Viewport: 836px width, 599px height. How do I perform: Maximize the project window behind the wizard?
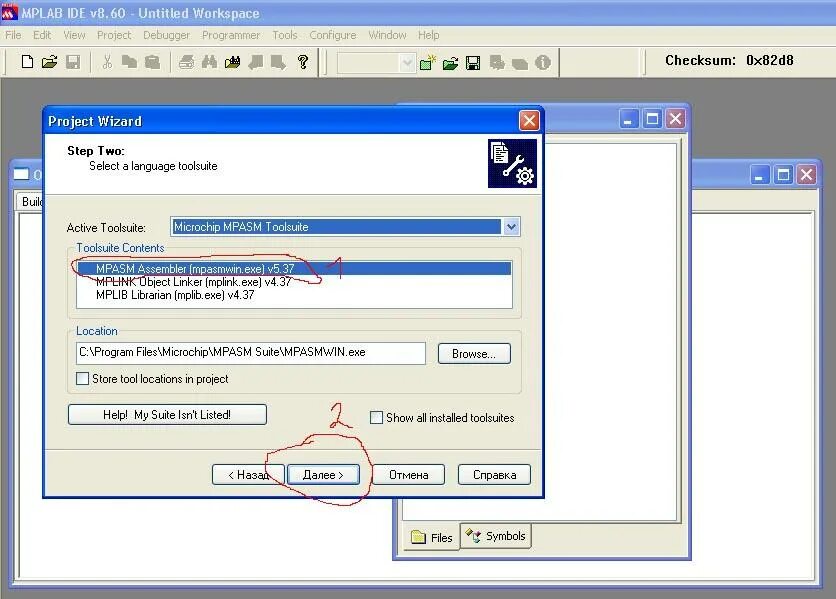point(652,118)
